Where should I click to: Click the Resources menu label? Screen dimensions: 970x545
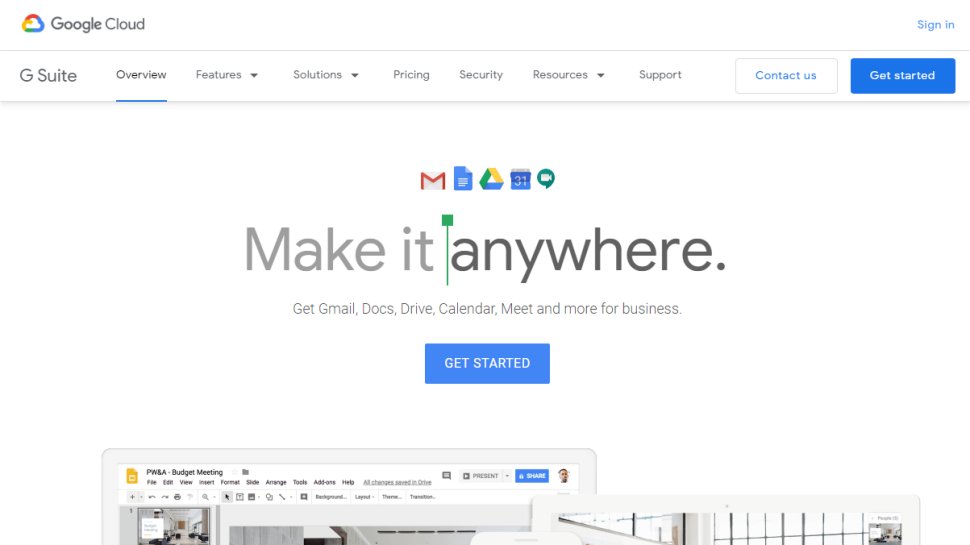(x=560, y=75)
